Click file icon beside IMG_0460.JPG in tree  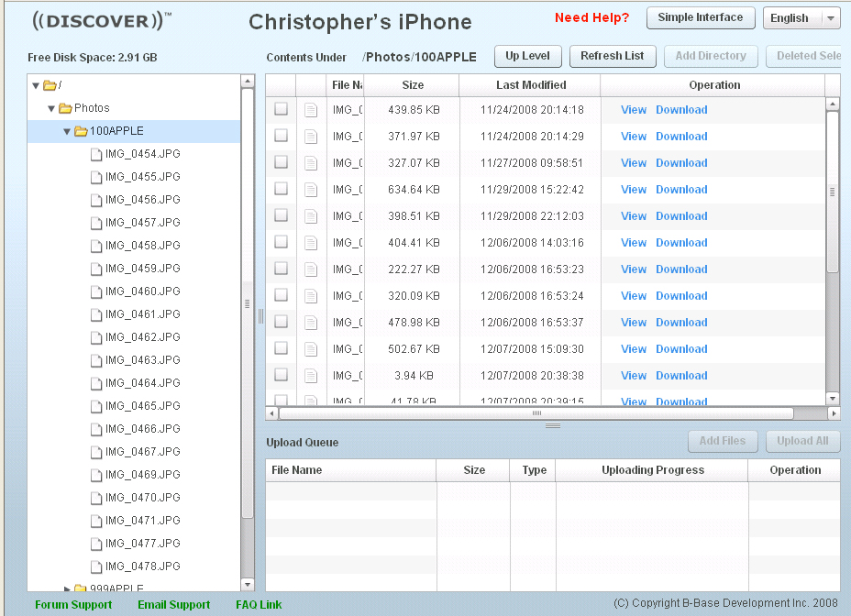96,292
